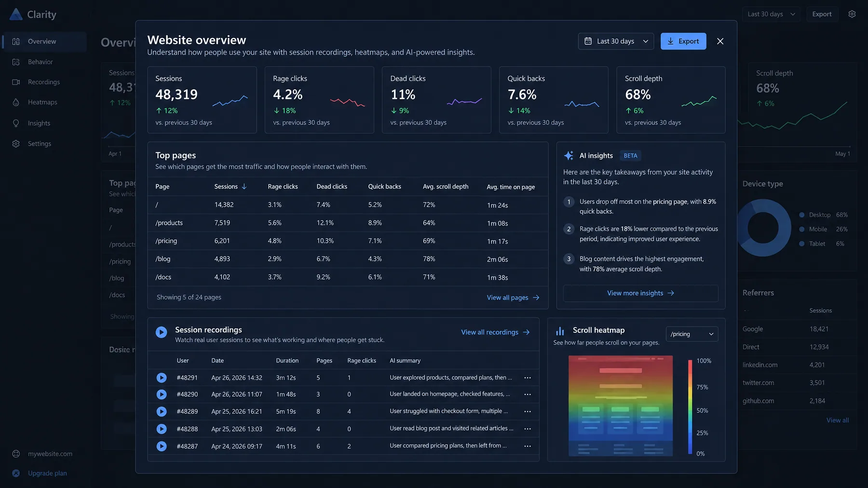This screenshot has width=868, height=488.
Task: Click the Heatmaps droplet icon in sidebar
Action: (x=16, y=102)
